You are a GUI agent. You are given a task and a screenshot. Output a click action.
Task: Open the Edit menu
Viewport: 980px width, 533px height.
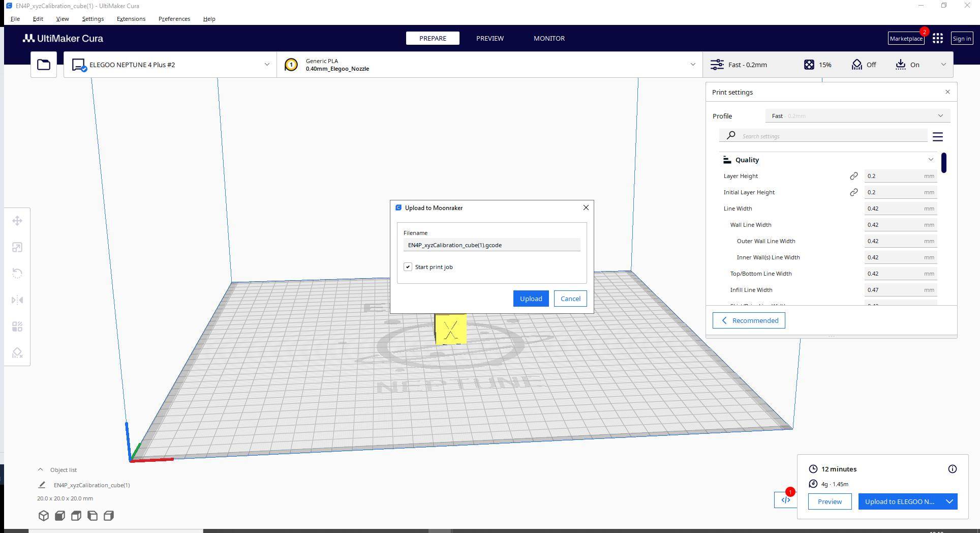[x=38, y=19]
